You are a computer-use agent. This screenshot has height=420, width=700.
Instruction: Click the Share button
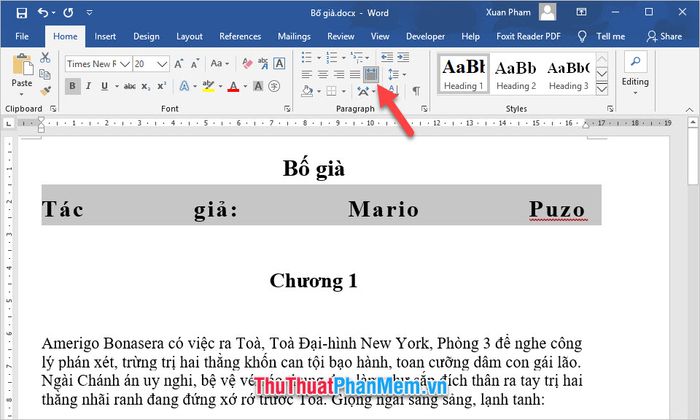pos(664,37)
